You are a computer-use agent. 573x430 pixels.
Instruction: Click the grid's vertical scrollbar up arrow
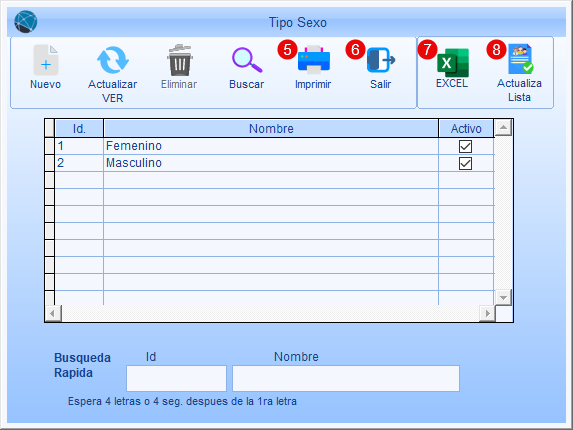click(x=503, y=128)
